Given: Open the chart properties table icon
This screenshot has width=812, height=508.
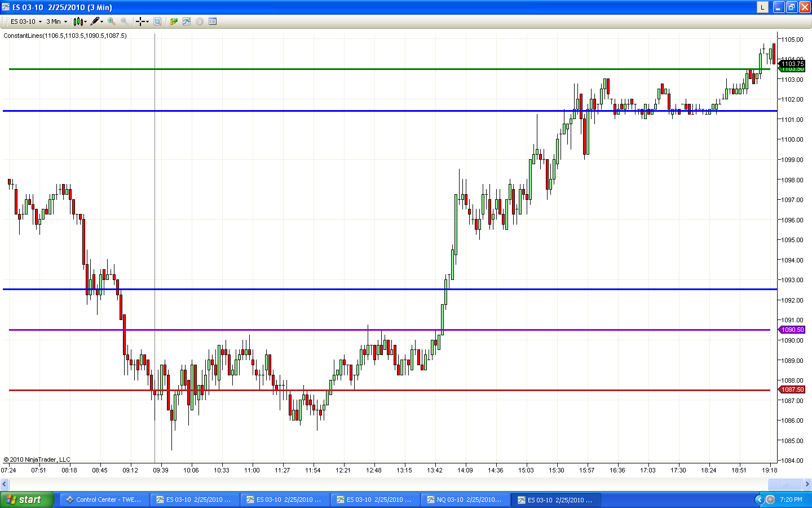Looking at the screenshot, I should (x=213, y=21).
